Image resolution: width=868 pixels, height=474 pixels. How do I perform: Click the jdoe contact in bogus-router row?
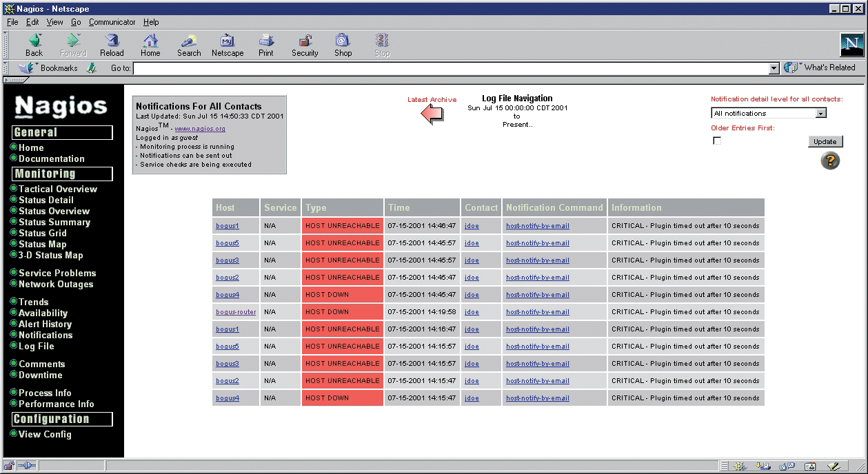[x=472, y=312]
